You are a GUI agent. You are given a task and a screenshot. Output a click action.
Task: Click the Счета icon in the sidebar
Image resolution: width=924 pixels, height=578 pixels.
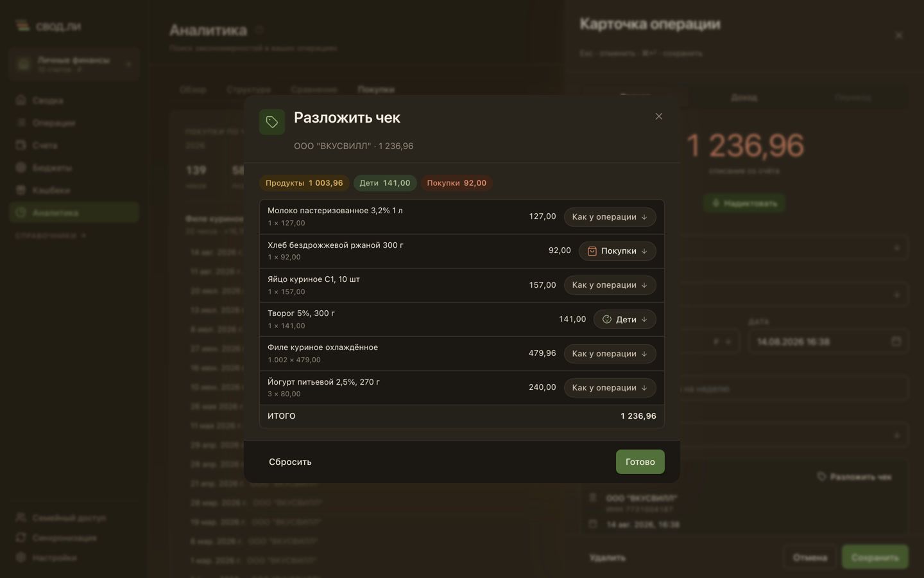click(21, 145)
